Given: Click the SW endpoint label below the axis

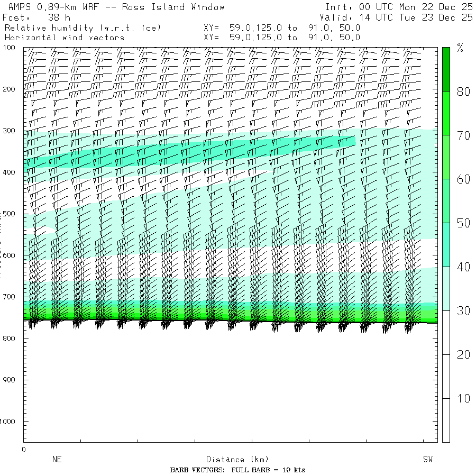Looking at the screenshot, I should 428,460.
